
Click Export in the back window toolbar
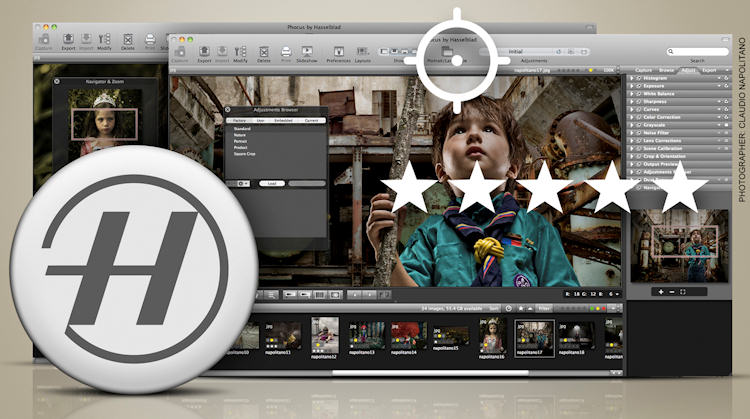click(68, 41)
